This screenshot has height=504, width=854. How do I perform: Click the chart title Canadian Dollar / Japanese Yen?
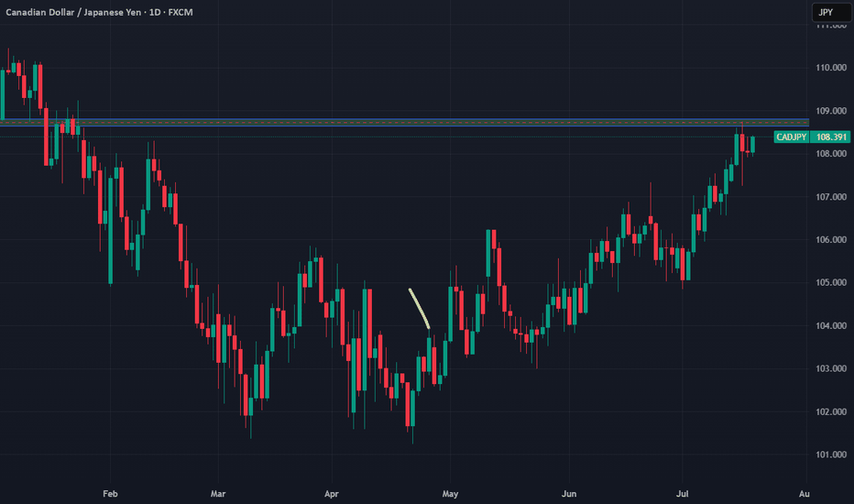(73, 12)
